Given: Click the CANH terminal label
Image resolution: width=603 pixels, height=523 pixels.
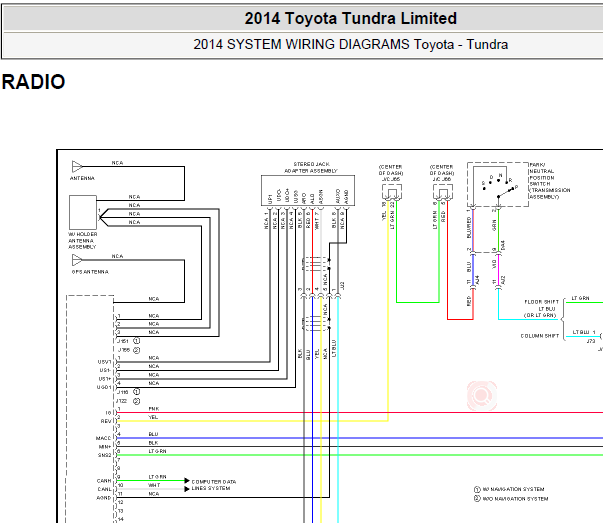Looking at the screenshot, I should [104, 481].
